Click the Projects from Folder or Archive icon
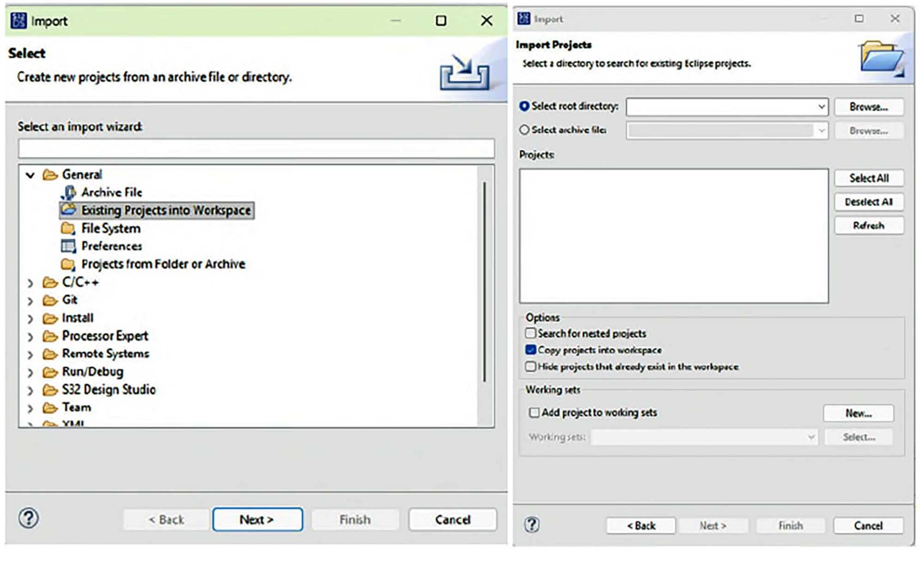Screen dimensions: 924x567 point(68,264)
